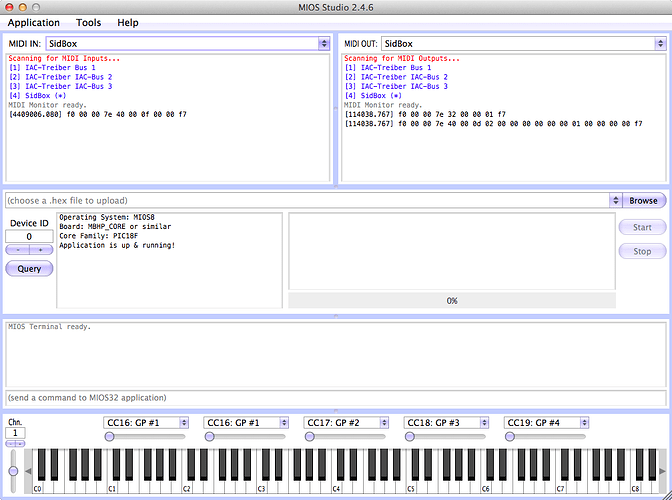The height and width of the screenshot is (500, 672).
Task: Click the Stop upload button
Action: (642, 251)
